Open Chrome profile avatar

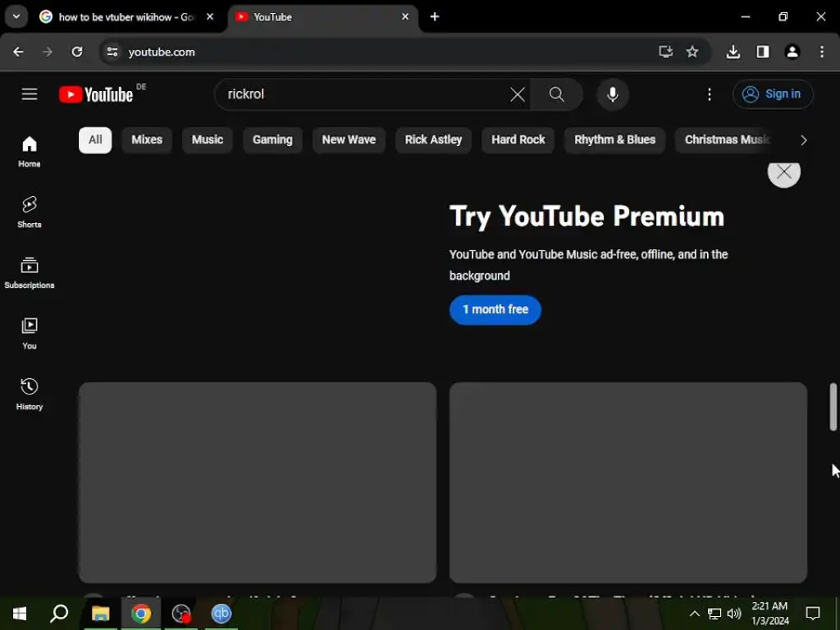point(792,52)
